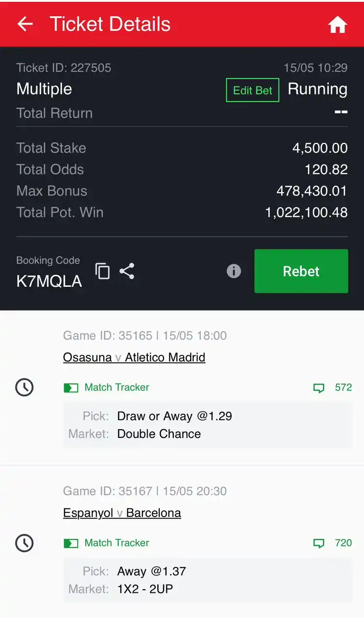This screenshot has height=618, width=364.
Task: Click the clock icon for Osasuna match
Action: coord(25,387)
